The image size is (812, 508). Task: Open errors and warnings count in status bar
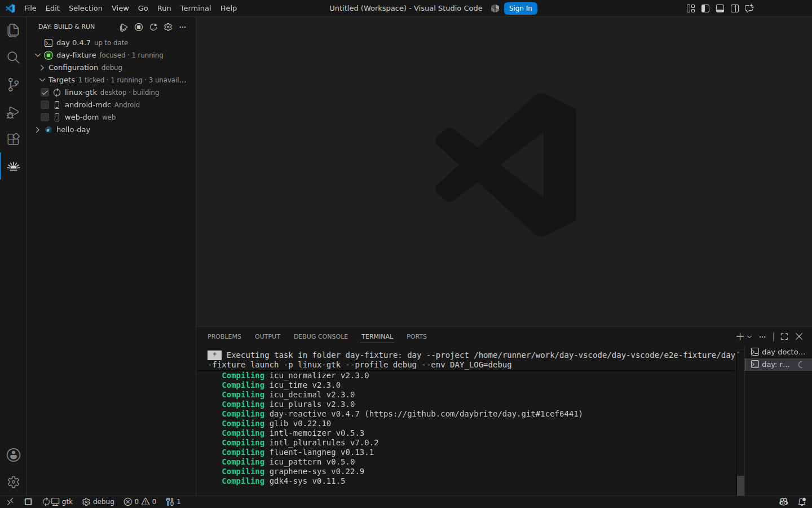click(140, 502)
